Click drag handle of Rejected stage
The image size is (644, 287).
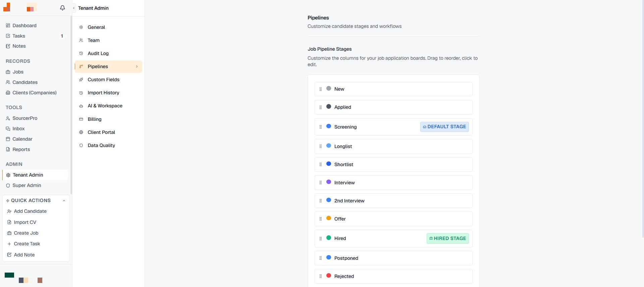click(321, 276)
